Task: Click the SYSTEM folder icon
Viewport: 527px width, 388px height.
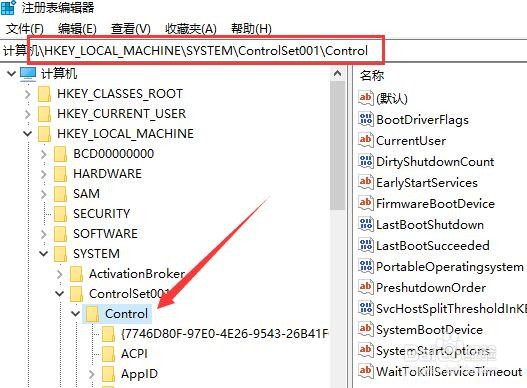Action: [x=60, y=254]
